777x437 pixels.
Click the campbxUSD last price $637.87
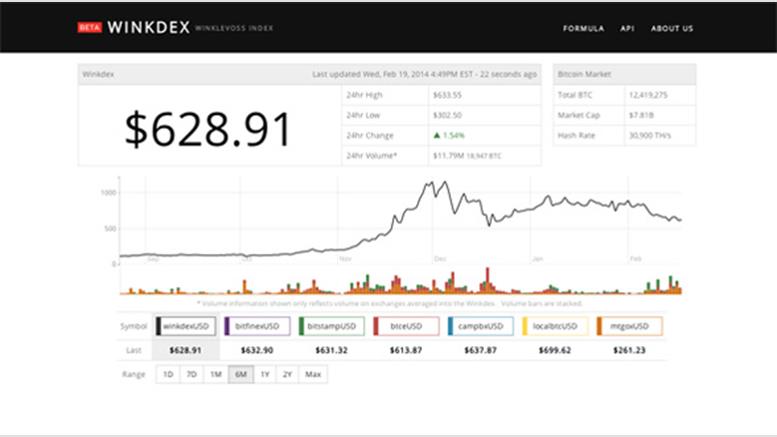click(480, 350)
